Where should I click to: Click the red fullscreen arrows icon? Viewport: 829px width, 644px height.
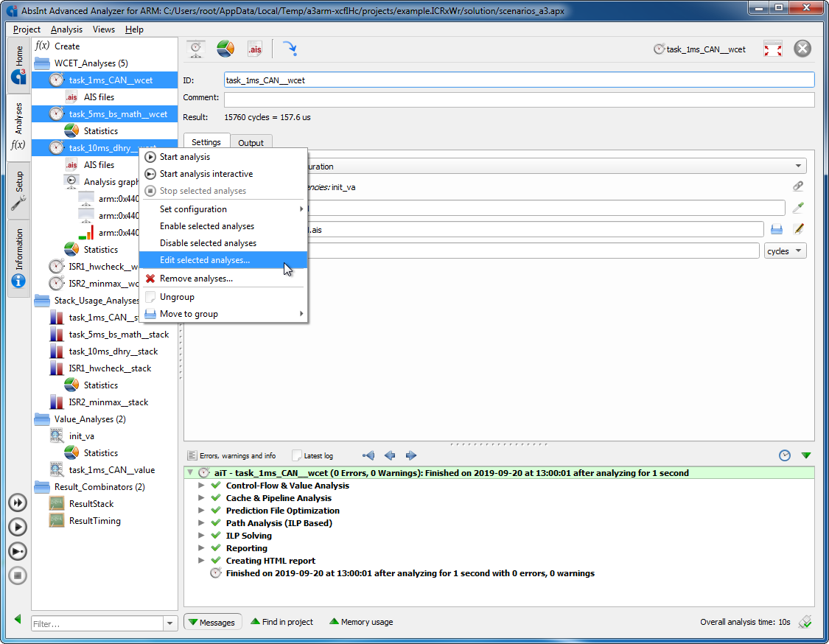click(772, 49)
